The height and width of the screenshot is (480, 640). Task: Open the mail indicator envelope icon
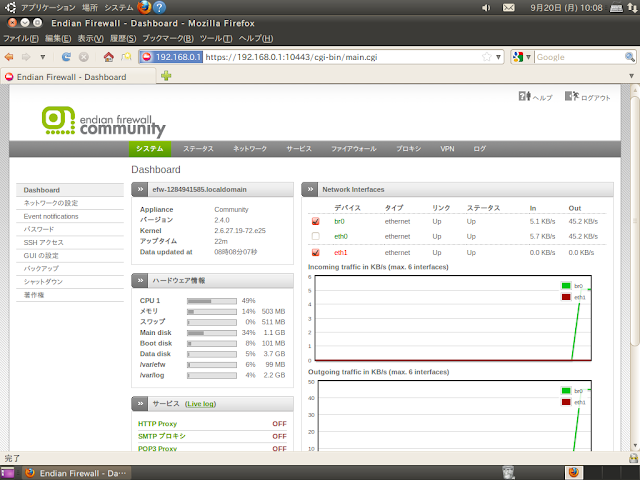coord(509,7)
